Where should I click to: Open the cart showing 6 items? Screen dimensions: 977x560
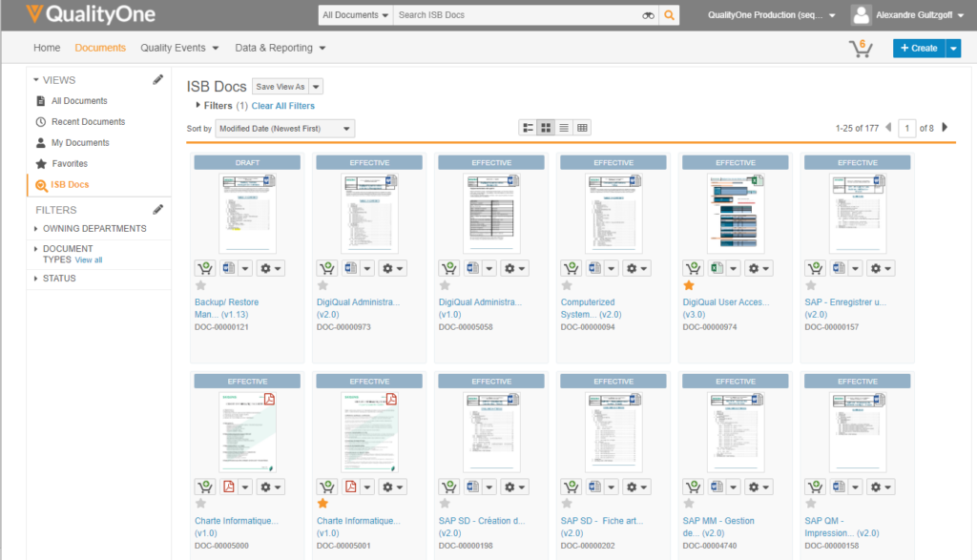click(x=862, y=48)
